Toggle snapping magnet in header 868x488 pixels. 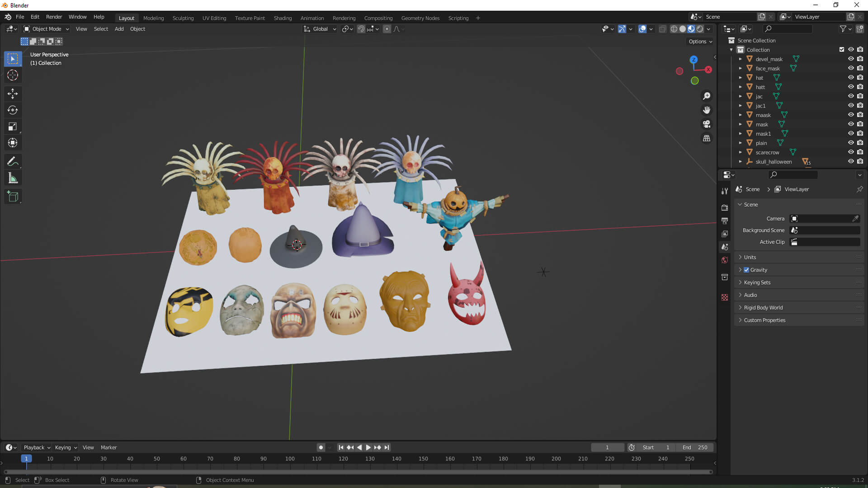361,29
